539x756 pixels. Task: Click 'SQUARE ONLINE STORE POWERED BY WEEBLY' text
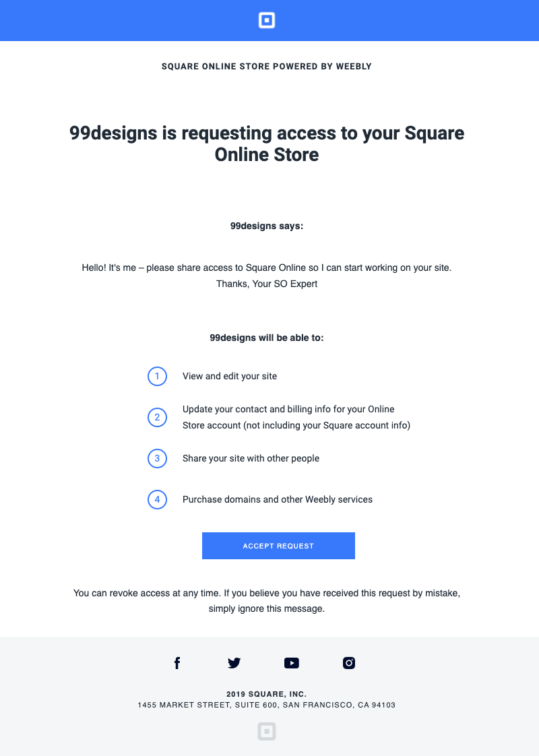click(267, 66)
